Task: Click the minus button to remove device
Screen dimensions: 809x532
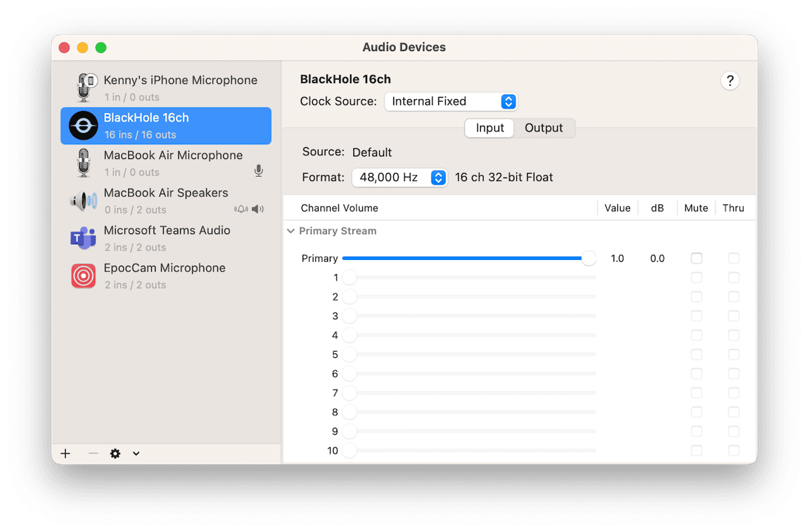Action: 93,454
